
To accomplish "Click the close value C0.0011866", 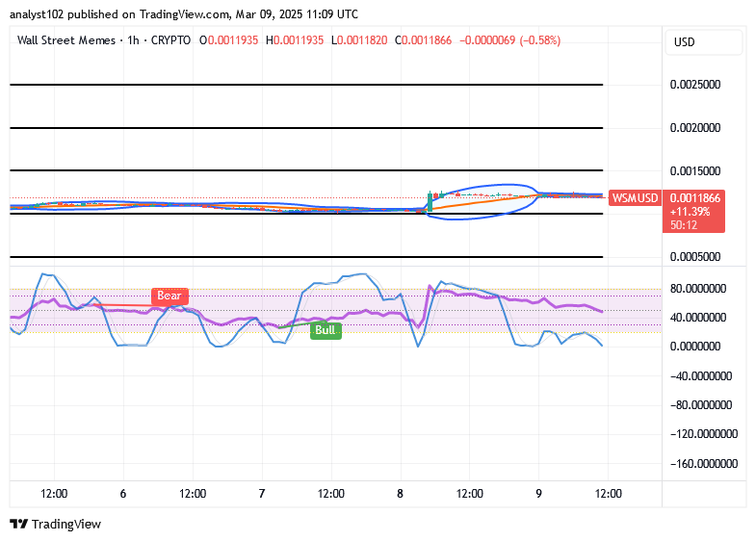I will [x=424, y=40].
